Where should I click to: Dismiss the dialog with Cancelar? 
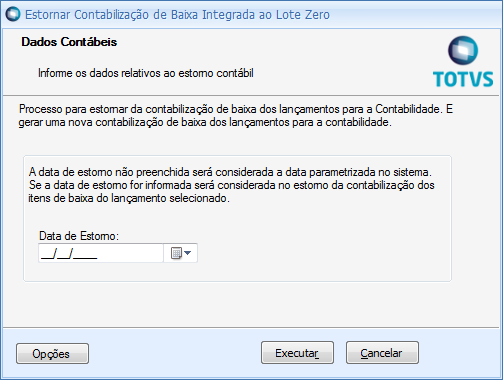tap(382, 353)
